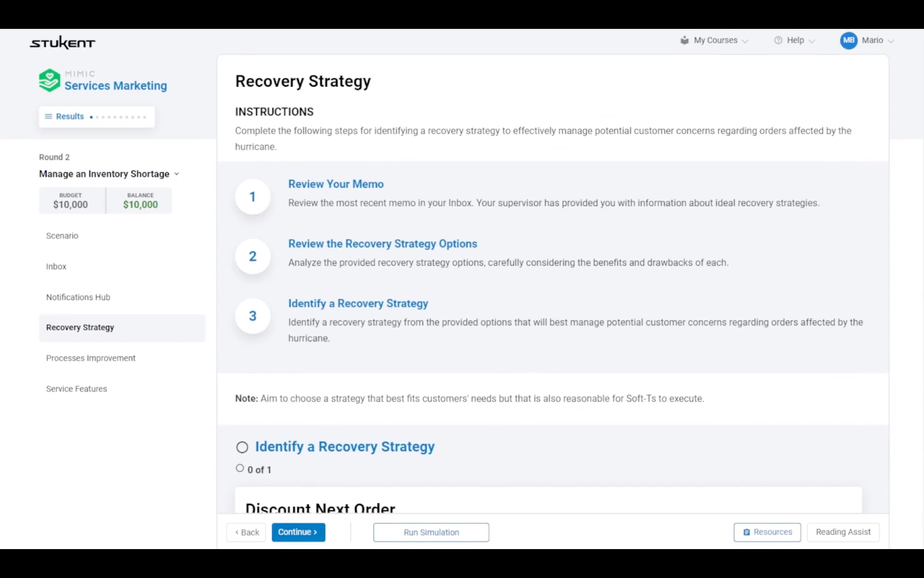Click the Round 2 label
The height and width of the screenshot is (578, 924).
click(x=54, y=157)
